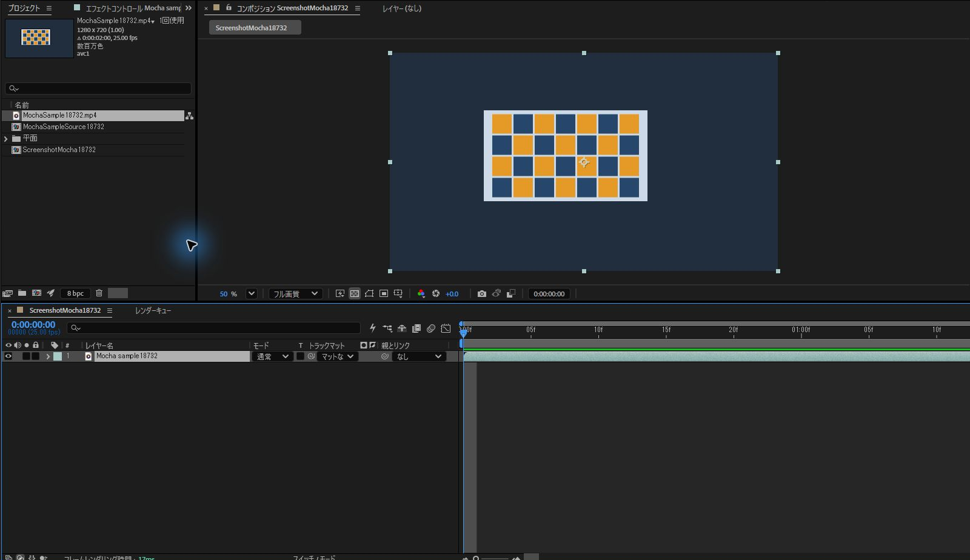This screenshot has width=970, height=560.
Task: Delete selected project item with trash icon
Action: (x=99, y=293)
